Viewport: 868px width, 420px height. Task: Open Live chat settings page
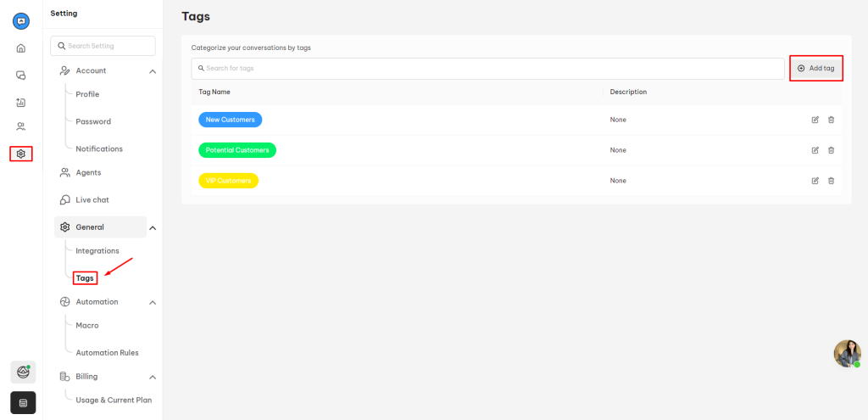[x=92, y=199]
